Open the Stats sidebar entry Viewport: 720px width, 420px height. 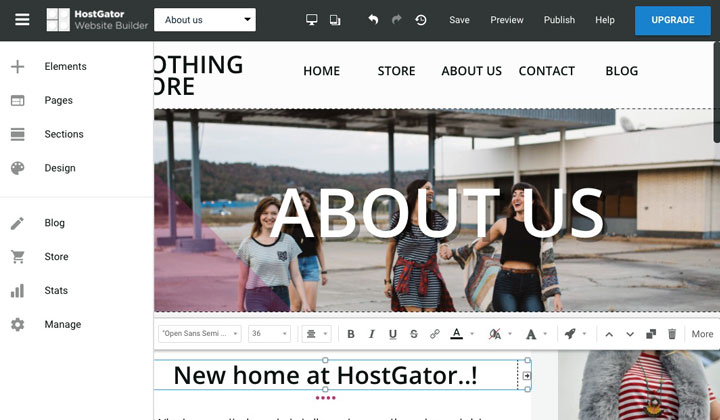(x=56, y=291)
